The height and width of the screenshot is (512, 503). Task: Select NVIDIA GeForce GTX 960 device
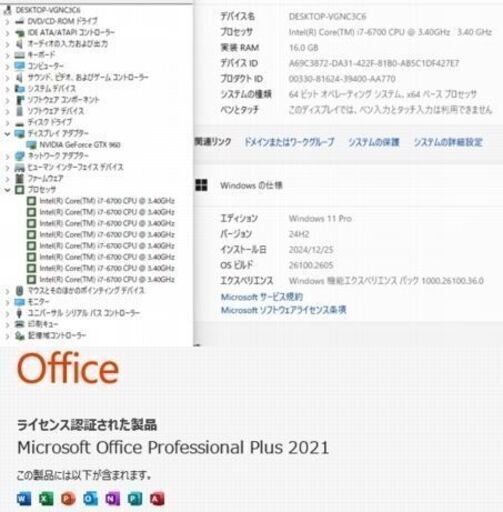[80, 145]
